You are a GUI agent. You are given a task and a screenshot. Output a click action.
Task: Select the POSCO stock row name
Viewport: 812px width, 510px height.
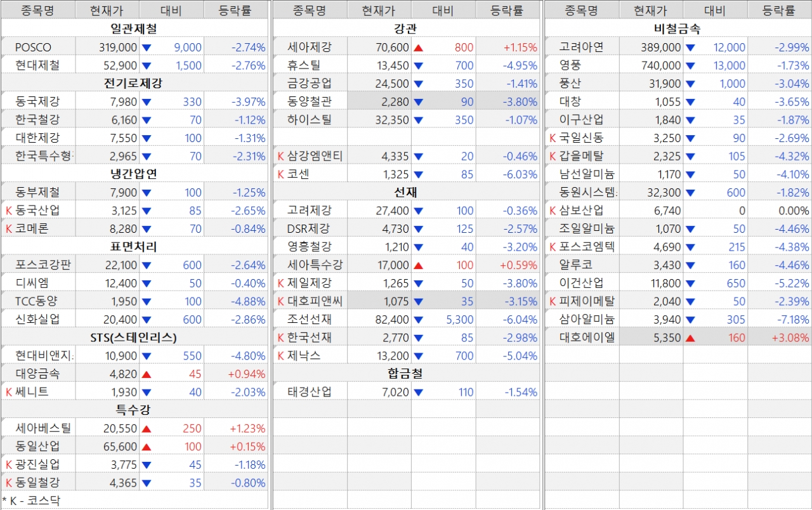[x=34, y=47]
